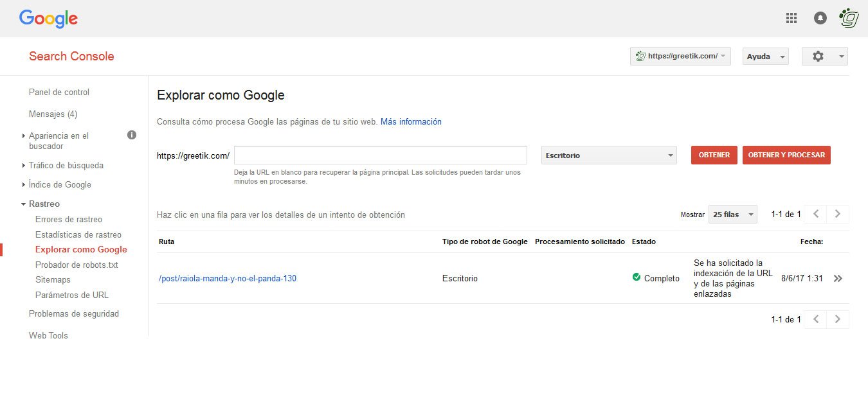Open Sitemaps in the sidebar
The image size is (868, 404).
pyautogui.click(x=53, y=279)
